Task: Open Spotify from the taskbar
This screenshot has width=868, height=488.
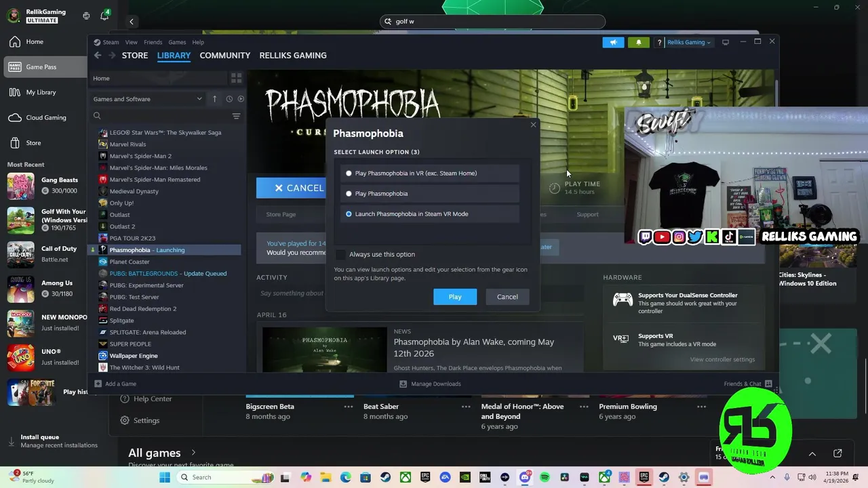Action: [545, 478]
